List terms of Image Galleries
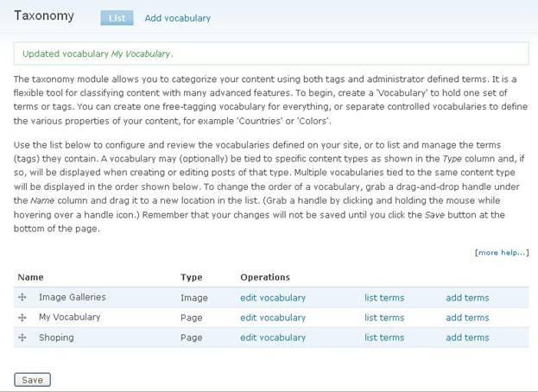The width and height of the screenshot is (538, 392). pyautogui.click(x=384, y=298)
